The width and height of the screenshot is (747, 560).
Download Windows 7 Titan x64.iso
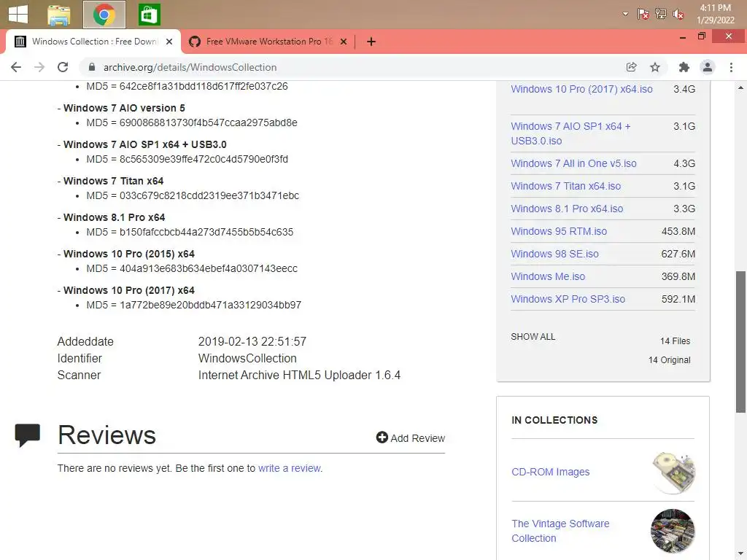tap(566, 186)
